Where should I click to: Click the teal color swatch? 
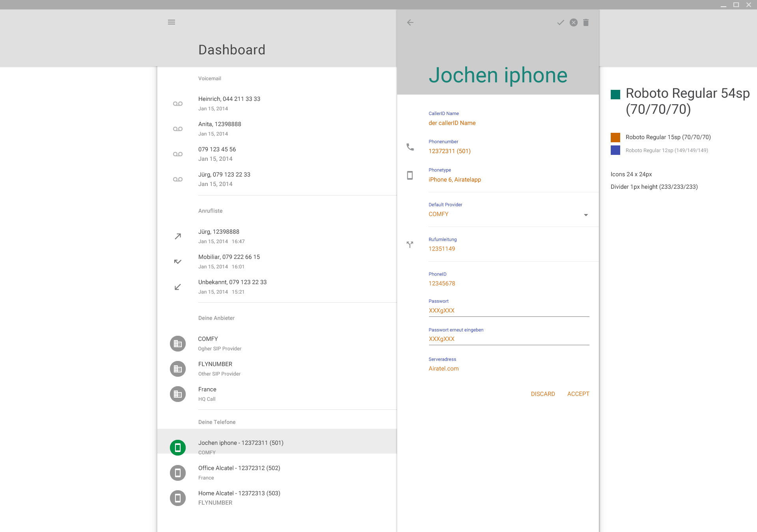[x=615, y=95]
